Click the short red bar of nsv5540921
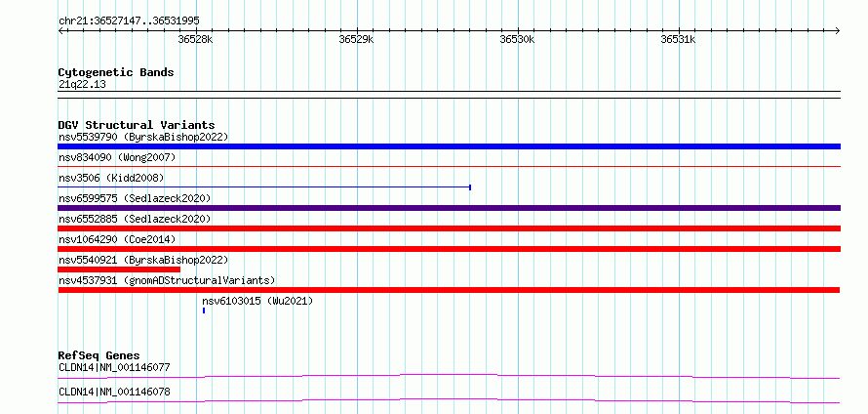The image size is (868, 414). [x=119, y=269]
